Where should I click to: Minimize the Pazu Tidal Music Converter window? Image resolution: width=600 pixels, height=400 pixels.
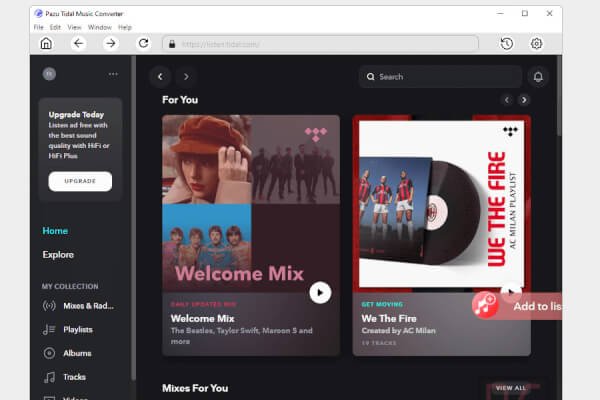500,13
